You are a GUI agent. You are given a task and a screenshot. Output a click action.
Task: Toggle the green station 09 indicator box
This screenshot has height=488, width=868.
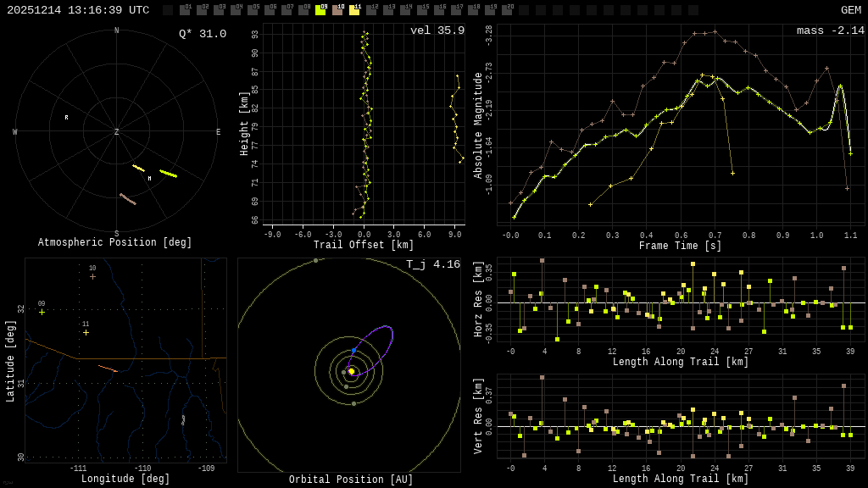coord(320,10)
